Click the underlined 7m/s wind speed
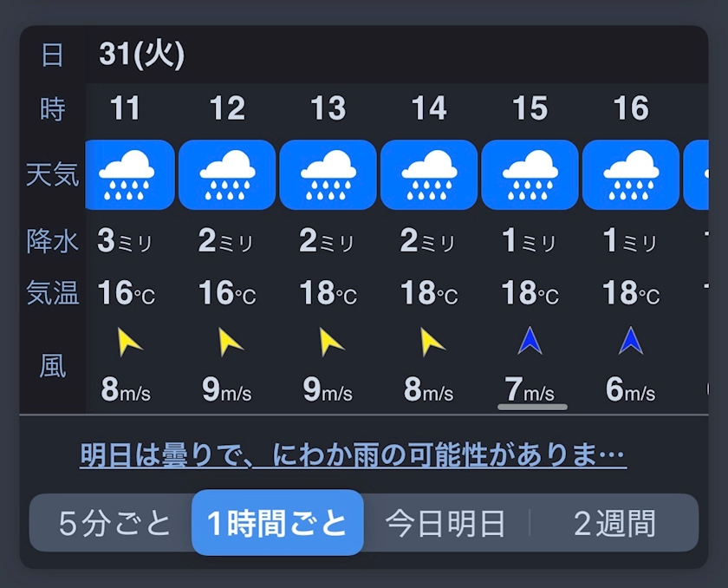This screenshot has height=588, width=728. pyautogui.click(x=531, y=391)
